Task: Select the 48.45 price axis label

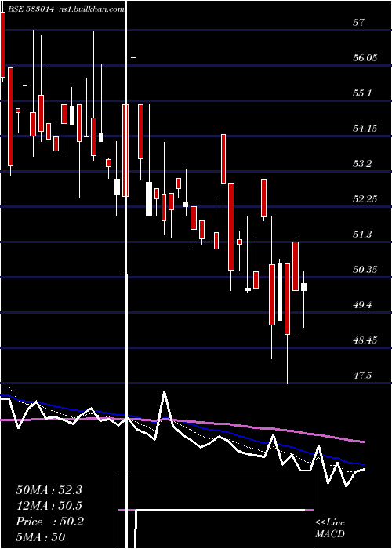Action: coord(365,340)
